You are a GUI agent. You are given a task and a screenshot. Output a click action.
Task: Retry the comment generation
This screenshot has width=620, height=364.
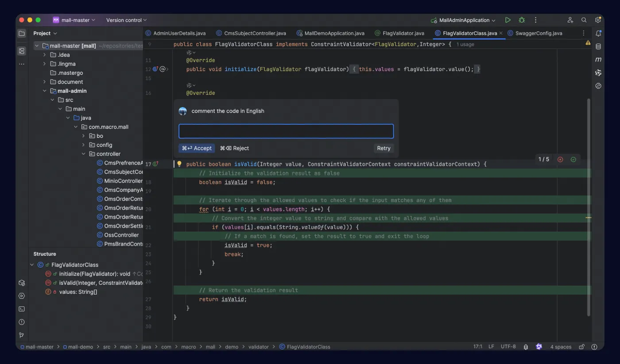(x=384, y=148)
